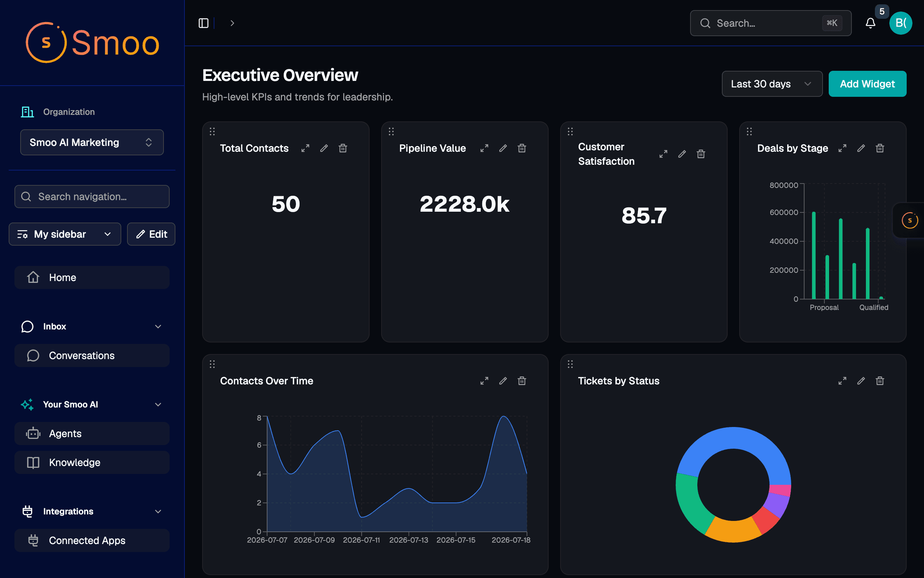Edit the Deals by Stage widget

pyautogui.click(x=861, y=148)
